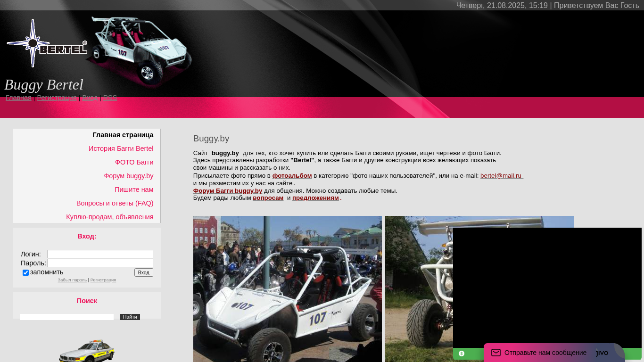Open "Отправьте нам сообщение" chat widget
644x362 pixels.
point(554,353)
